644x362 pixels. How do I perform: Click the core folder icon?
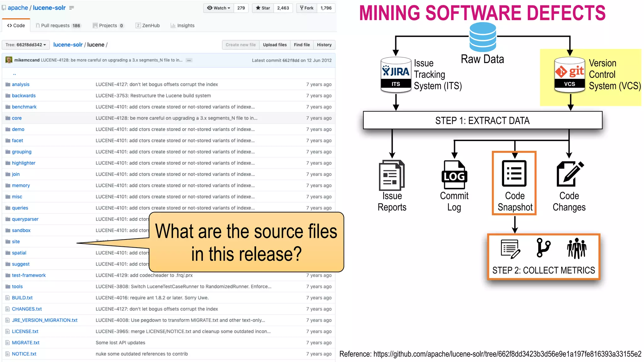click(8, 118)
